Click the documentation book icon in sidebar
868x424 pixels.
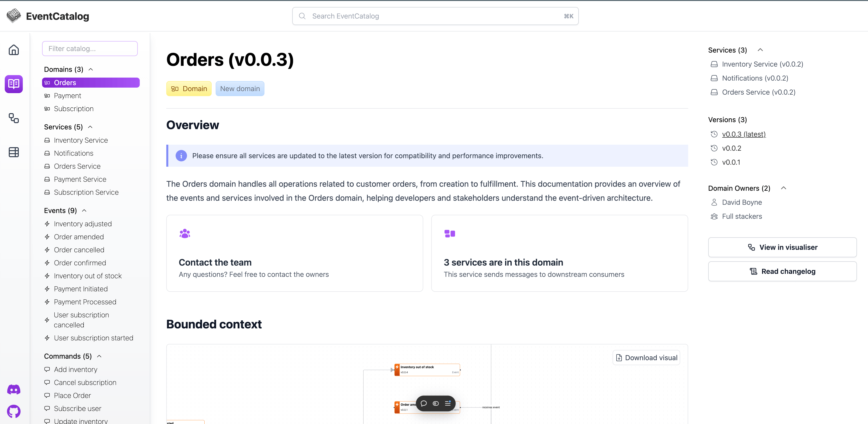point(14,84)
